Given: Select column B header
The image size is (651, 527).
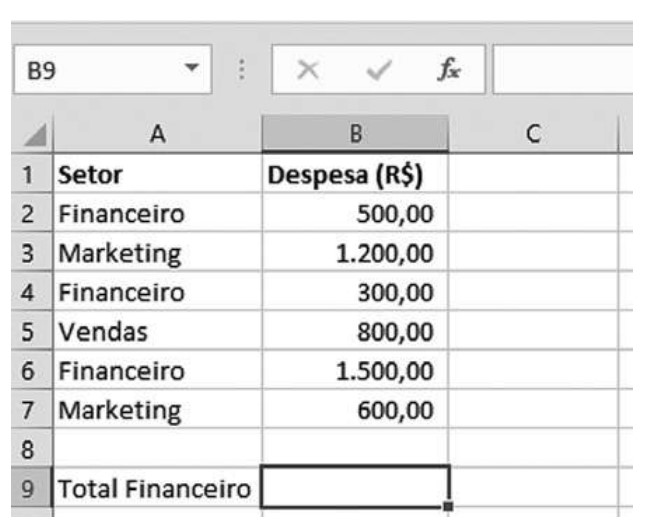Looking at the screenshot, I should tap(355, 135).
